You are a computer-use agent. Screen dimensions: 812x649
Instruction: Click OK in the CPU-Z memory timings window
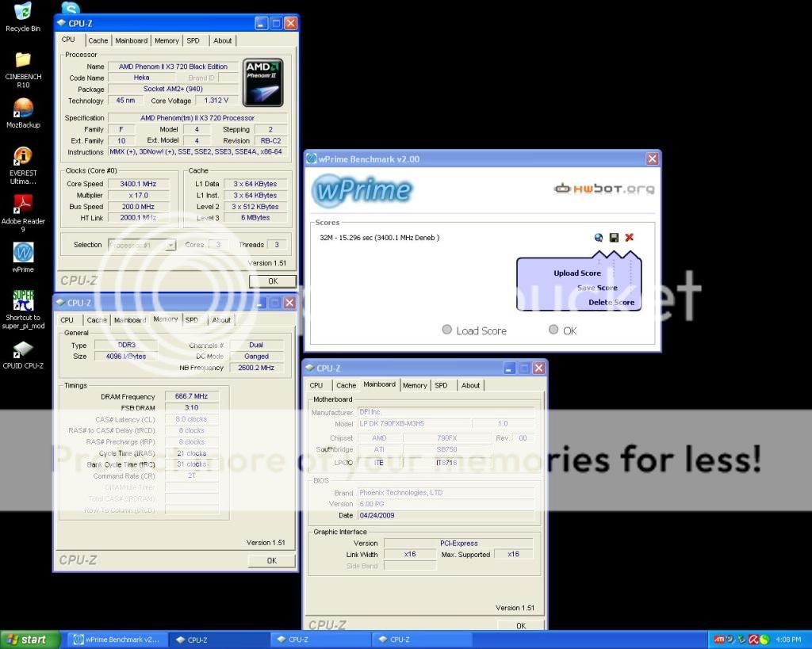click(x=272, y=560)
